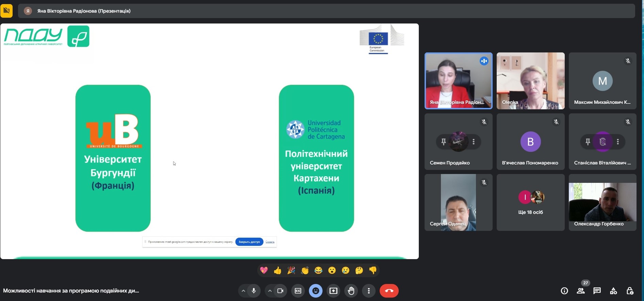Click muted mic icon on Сергей Оданец tile
This screenshot has width=644, height=301.
484,183
